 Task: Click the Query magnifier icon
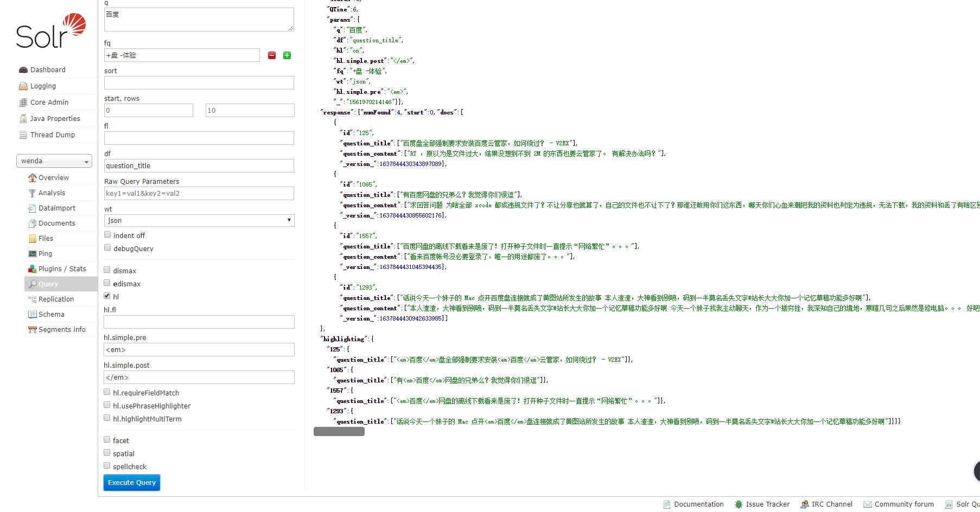pyautogui.click(x=33, y=284)
